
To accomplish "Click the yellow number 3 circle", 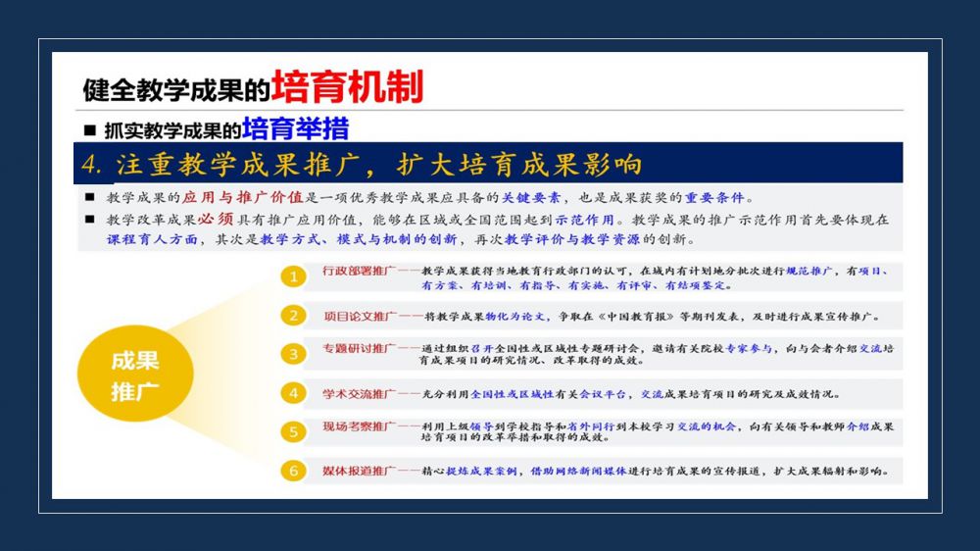I will click(x=292, y=354).
